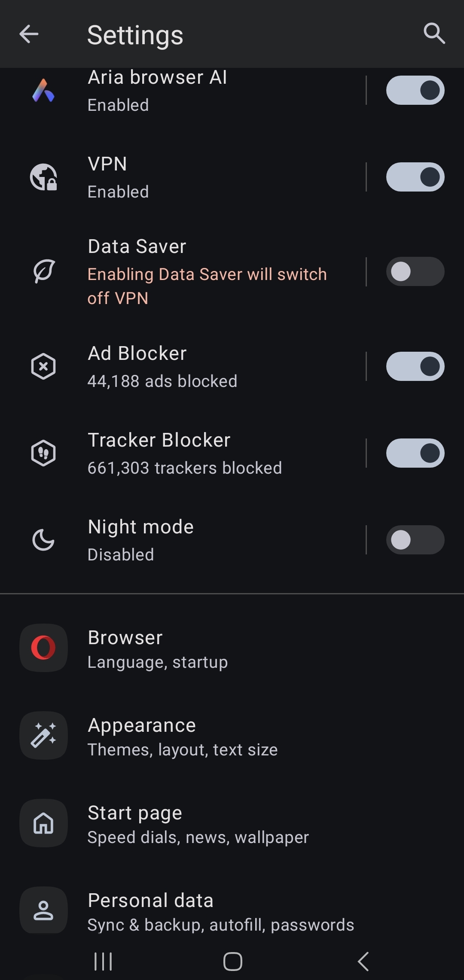Image resolution: width=464 pixels, height=980 pixels.
Task: Switch off the Ad Blocker toggle
Action: [x=415, y=366]
